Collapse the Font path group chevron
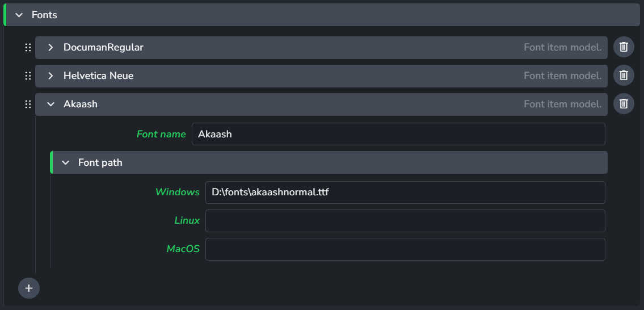Image resolution: width=644 pixels, height=310 pixels. click(65, 163)
